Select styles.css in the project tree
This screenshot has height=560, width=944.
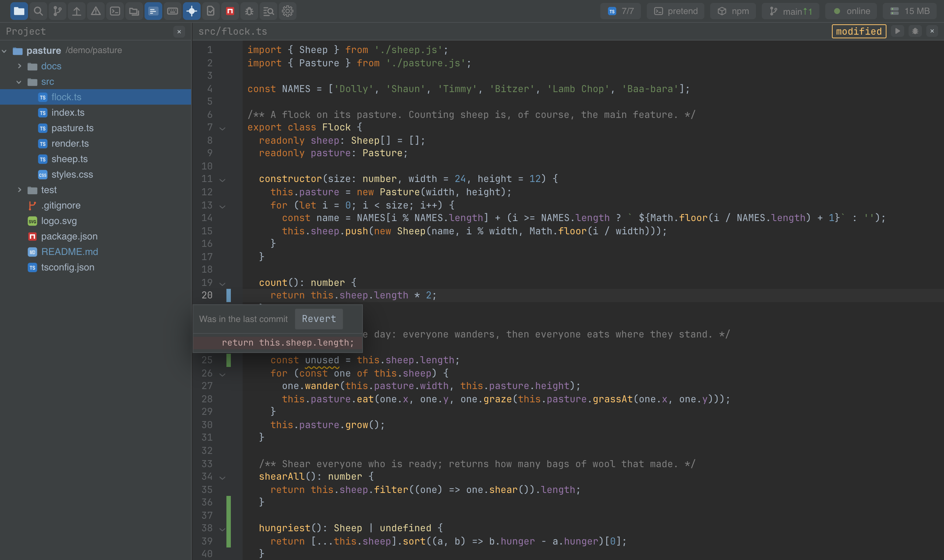click(x=96, y=174)
